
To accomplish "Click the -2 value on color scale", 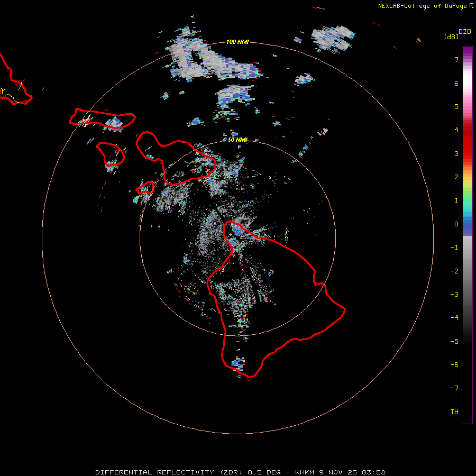I will (454, 271).
